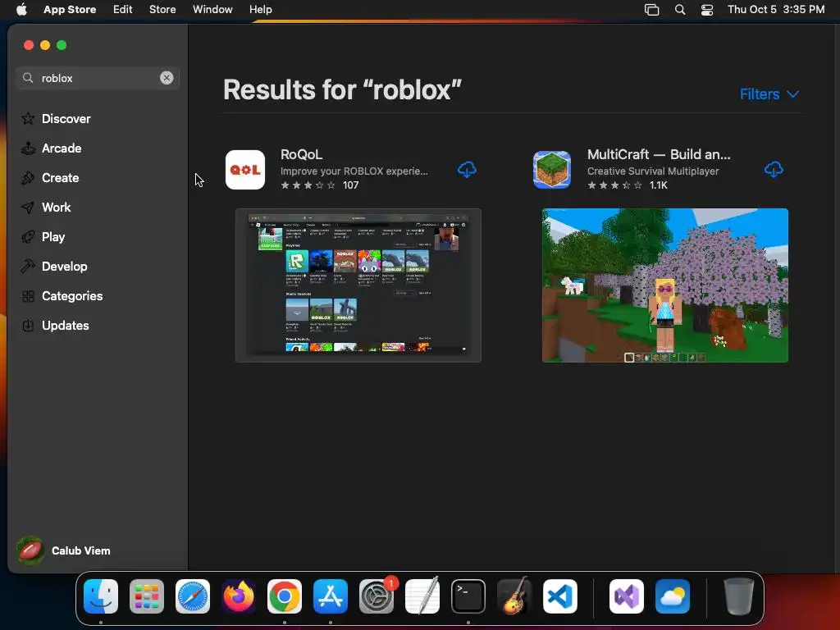Click the search box containing roblox
840x630 pixels.
point(98,78)
